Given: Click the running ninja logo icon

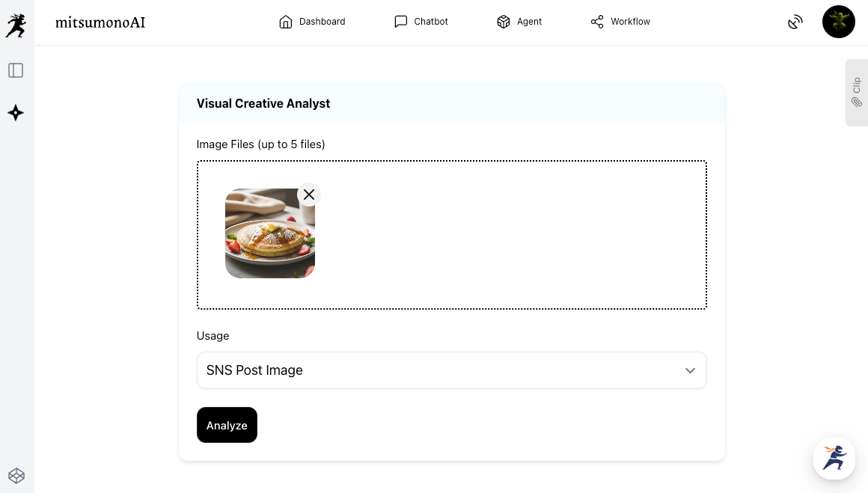Looking at the screenshot, I should pyautogui.click(x=16, y=25).
